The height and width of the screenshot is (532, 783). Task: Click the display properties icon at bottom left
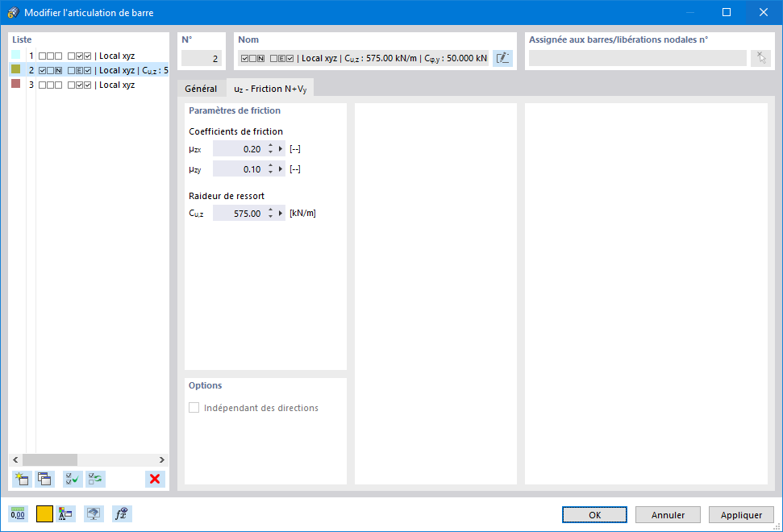pyautogui.click(x=65, y=513)
